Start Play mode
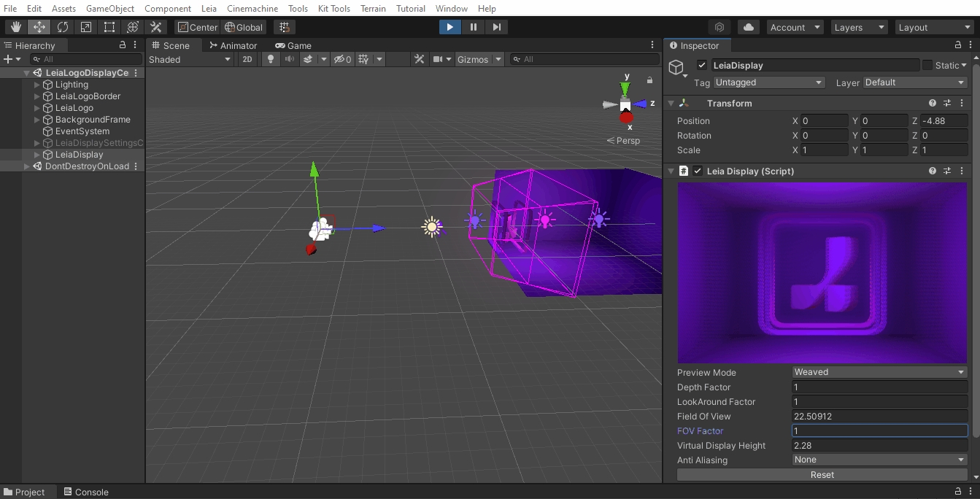The height and width of the screenshot is (499, 980). click(450, 27)
